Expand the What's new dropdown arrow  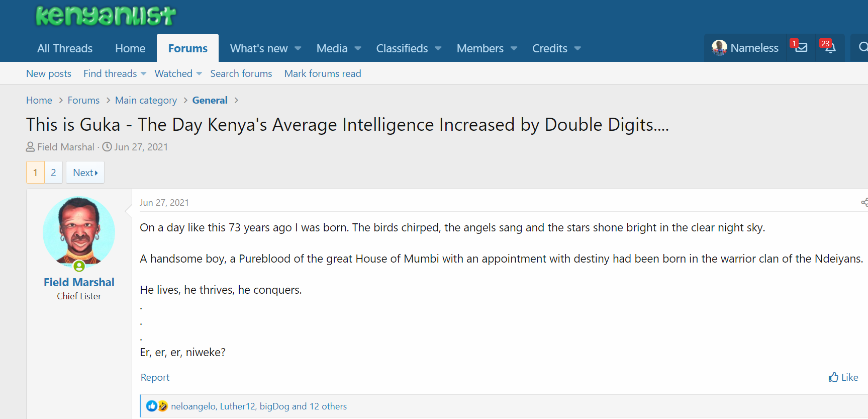point(298,48)
